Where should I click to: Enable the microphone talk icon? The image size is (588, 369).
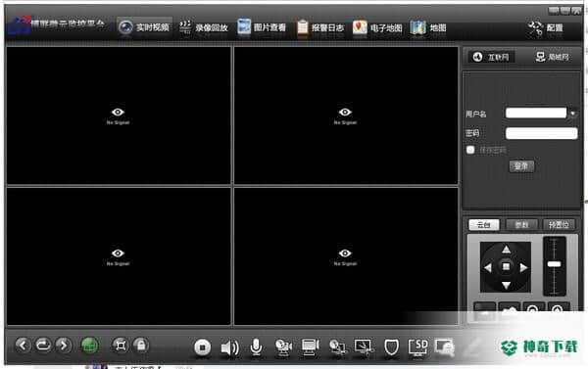tap(256, 346)
